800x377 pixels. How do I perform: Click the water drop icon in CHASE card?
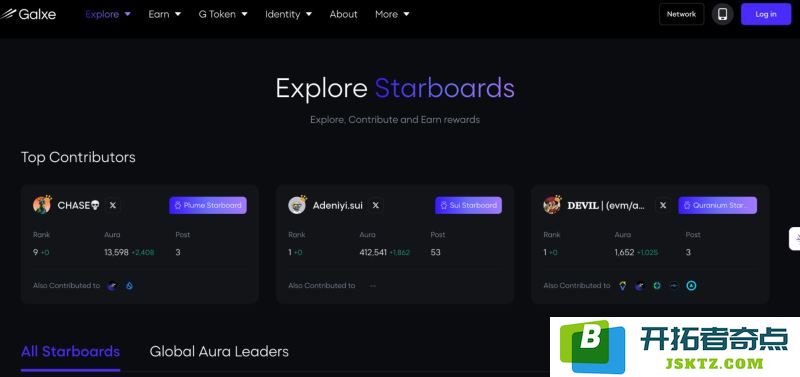(129, 286)
